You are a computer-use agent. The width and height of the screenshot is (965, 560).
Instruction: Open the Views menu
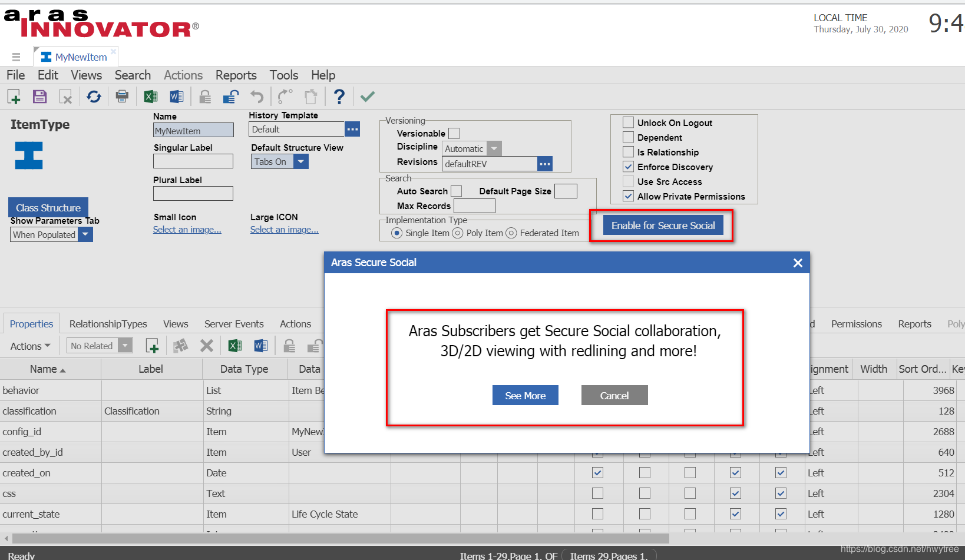tap(86, 75)
